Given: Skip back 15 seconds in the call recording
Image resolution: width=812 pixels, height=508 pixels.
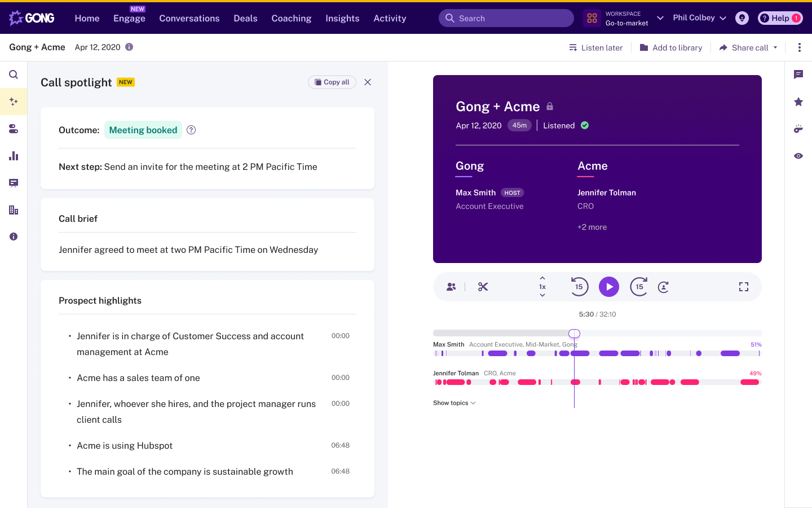Looking at the screenshot, I should [x=579, y=287].
